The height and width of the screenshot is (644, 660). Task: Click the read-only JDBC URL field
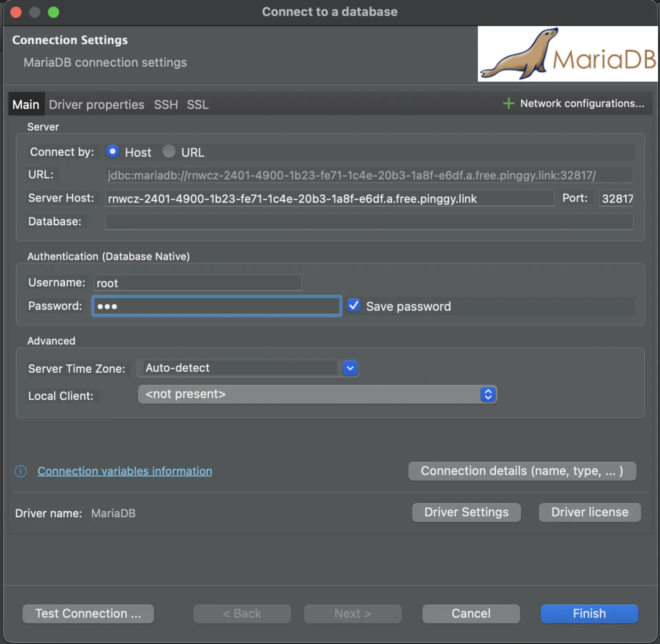[x=369, y=175]
